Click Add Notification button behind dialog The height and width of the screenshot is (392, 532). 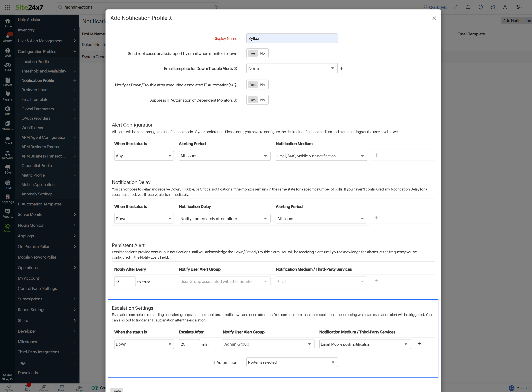[x=517, y=21]
